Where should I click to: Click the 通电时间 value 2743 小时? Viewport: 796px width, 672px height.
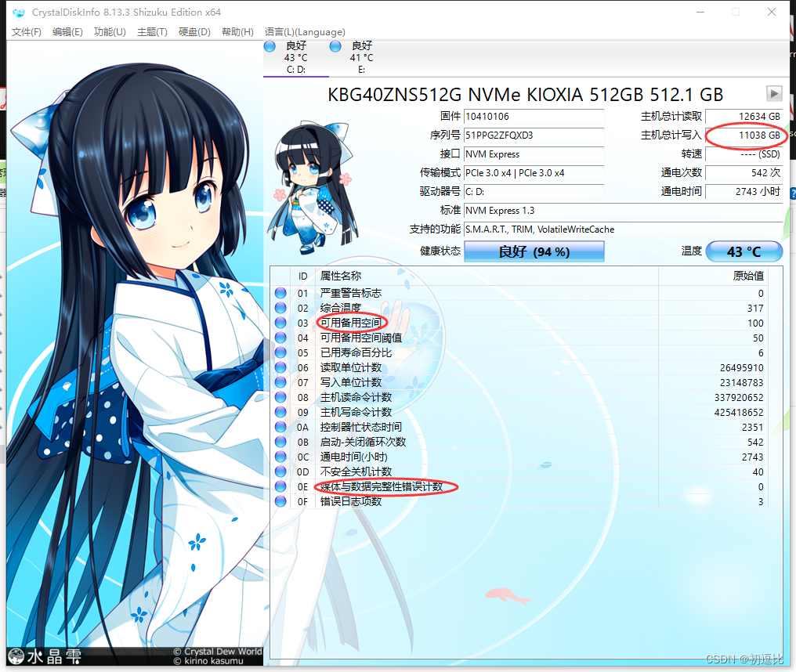click(x=744, y=191)
